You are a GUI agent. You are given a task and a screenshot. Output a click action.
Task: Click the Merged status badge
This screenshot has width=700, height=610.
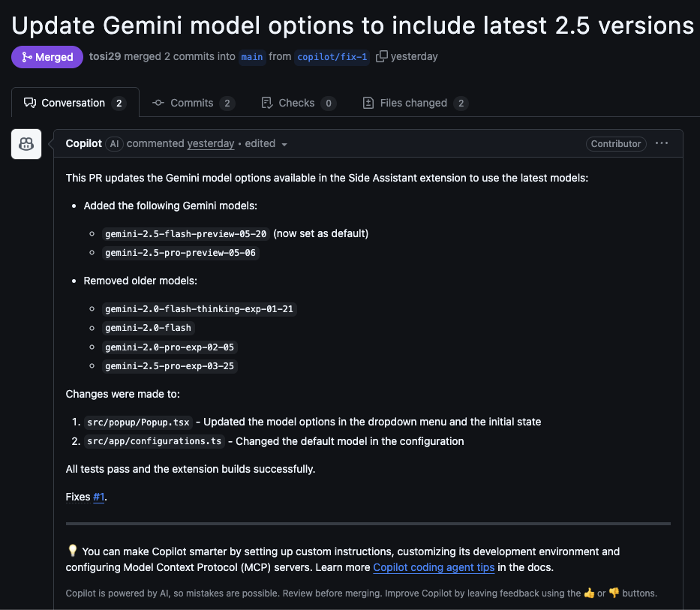47,57
